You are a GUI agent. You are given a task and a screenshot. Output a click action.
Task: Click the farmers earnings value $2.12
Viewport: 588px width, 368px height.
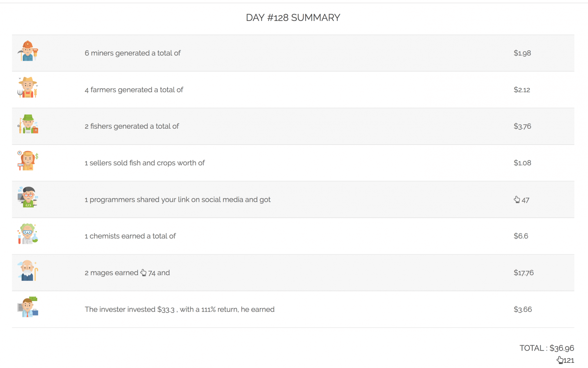(522, 90)
